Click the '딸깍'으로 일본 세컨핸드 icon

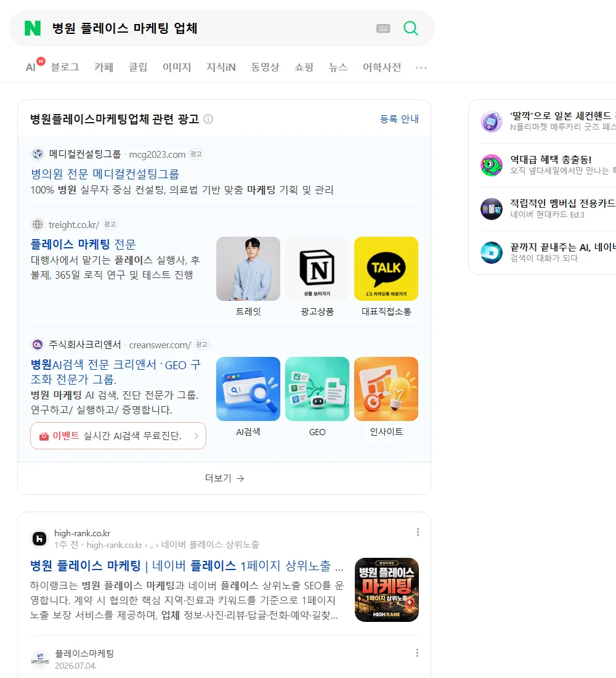[x=492, y=121]
